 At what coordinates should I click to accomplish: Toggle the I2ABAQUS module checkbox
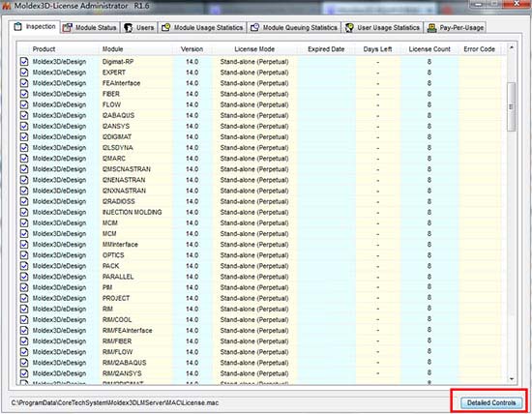24,115
